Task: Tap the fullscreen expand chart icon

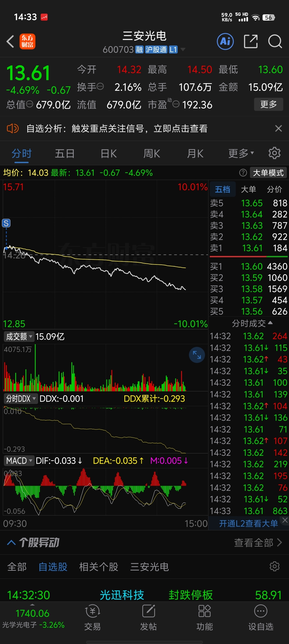Action: (197, 355)
